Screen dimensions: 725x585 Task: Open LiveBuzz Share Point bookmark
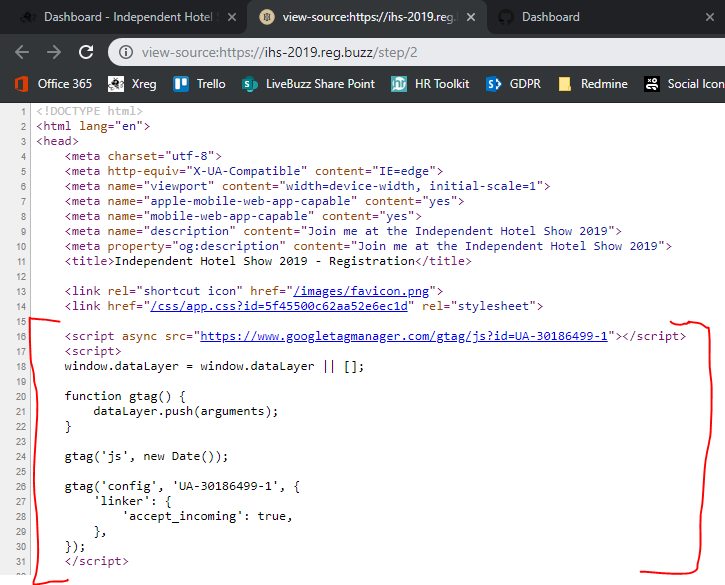click(x=308, y=84)
